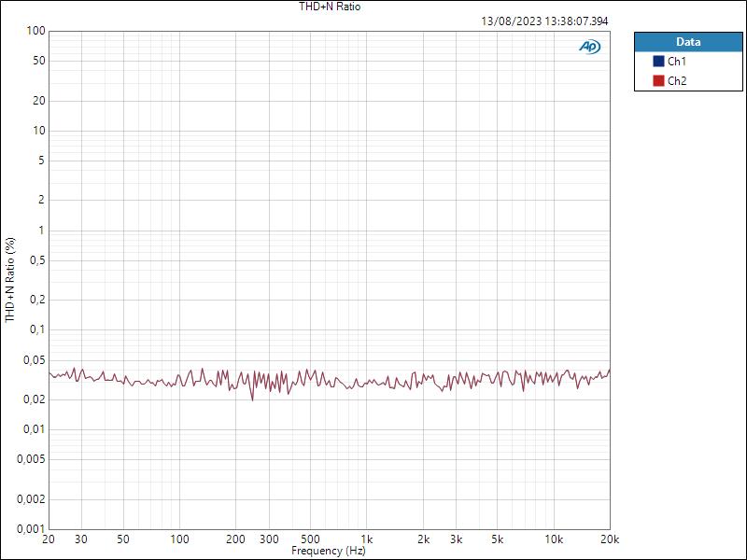Click the 100 value on Y axis
Viewport: 747px width, 560px height.
[x=37, y=28]
